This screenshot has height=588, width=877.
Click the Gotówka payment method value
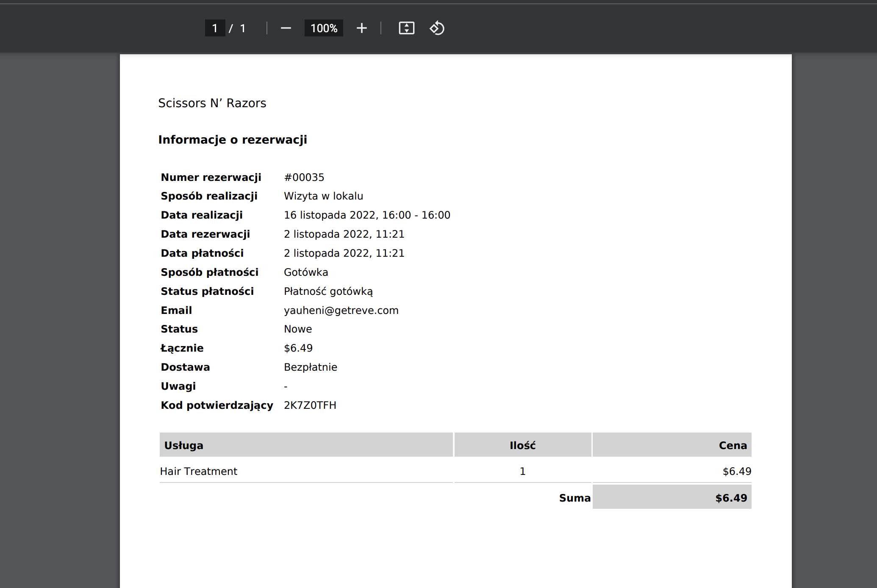[x=305, y=272]
